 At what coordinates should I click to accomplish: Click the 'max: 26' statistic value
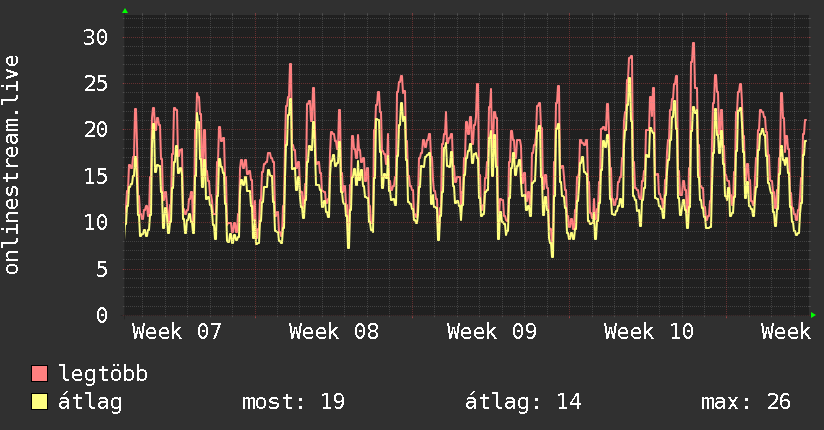(746, 402)
